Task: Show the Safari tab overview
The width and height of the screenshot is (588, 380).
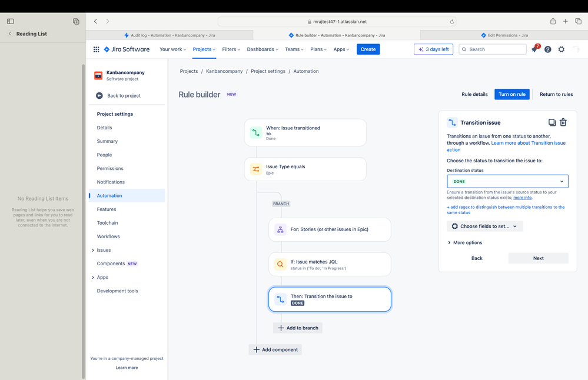Action: pyautogui.click(x=578, y=21)
